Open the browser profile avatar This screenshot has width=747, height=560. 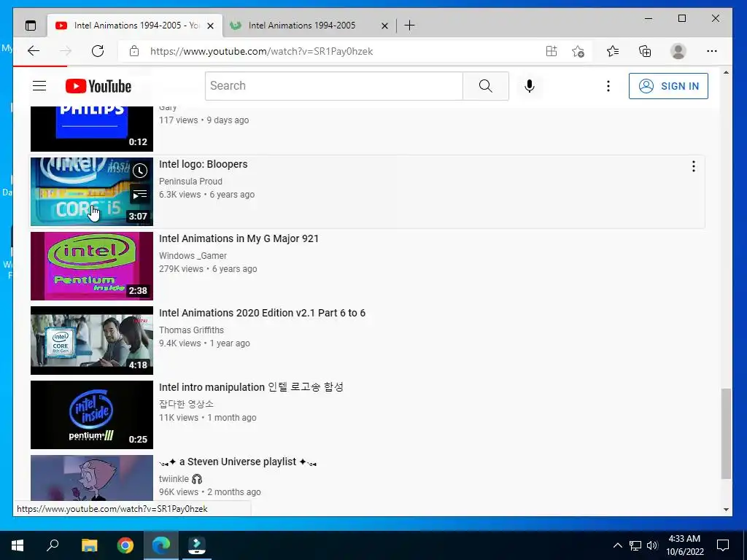(x=678, y=51)
